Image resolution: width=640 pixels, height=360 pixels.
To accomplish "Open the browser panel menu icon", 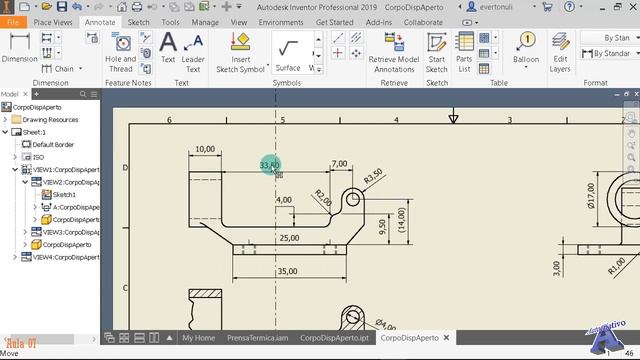I will click(94, 94).
